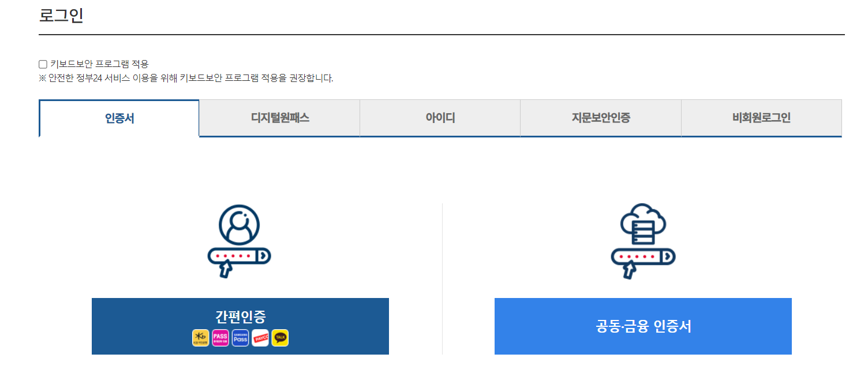Click the 키보드보안 프로그램 적용 label text

(x=99, y=64)
